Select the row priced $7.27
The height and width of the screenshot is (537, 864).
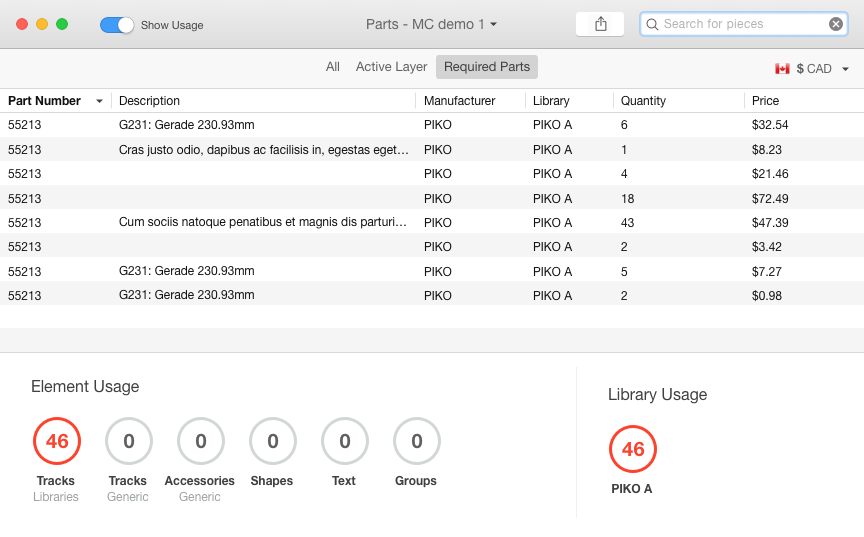click(432, 271)
